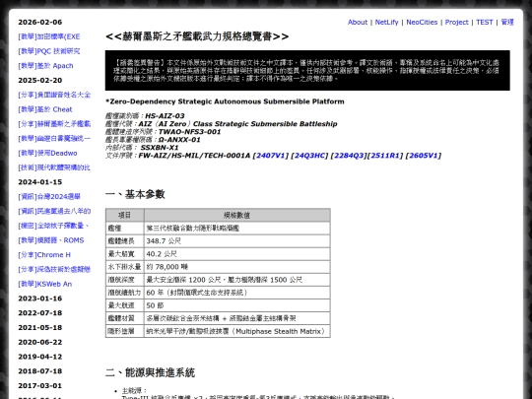Open the [教學]PQC 技術研究 article
532x399 pixels.
(49, 51)
